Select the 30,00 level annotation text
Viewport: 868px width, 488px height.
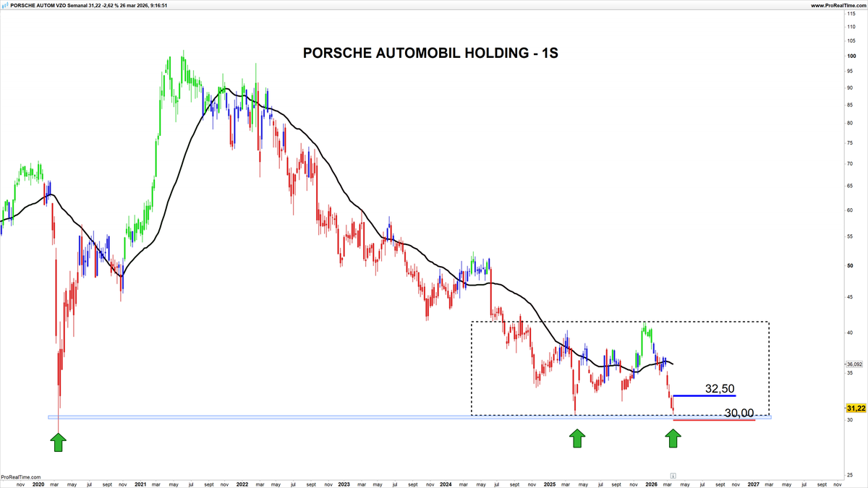point(739,413)
